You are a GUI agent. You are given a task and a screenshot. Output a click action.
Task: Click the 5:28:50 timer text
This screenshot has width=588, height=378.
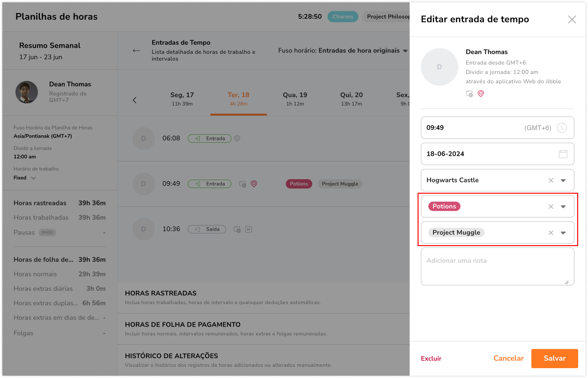tap(310, 16)
